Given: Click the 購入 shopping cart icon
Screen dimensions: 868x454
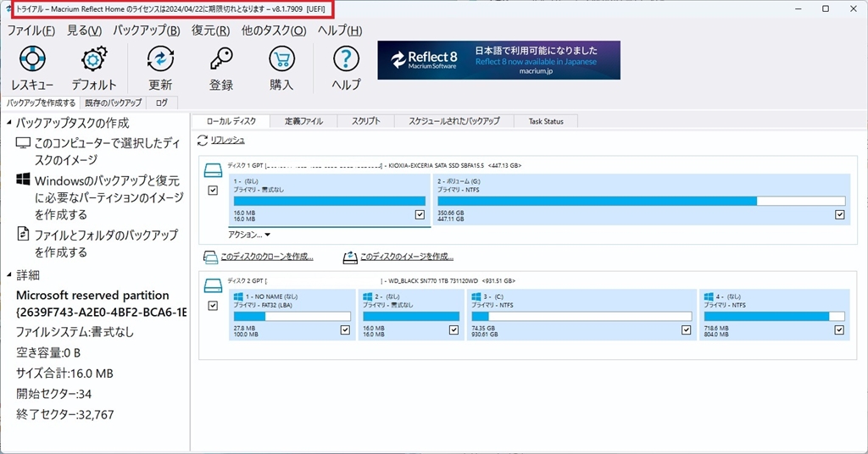Looking at the screenshot, I should (x=281, y=58).
